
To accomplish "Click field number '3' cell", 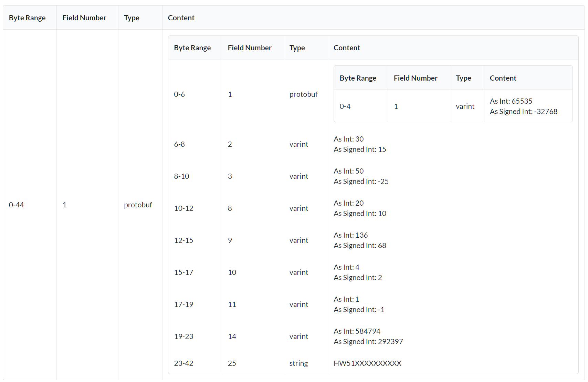I will [230, 176].
